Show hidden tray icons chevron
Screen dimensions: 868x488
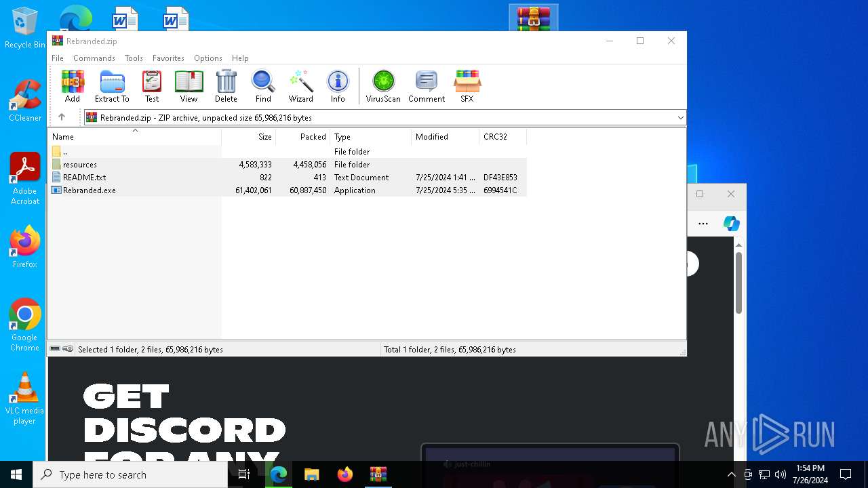click(731, 474)
